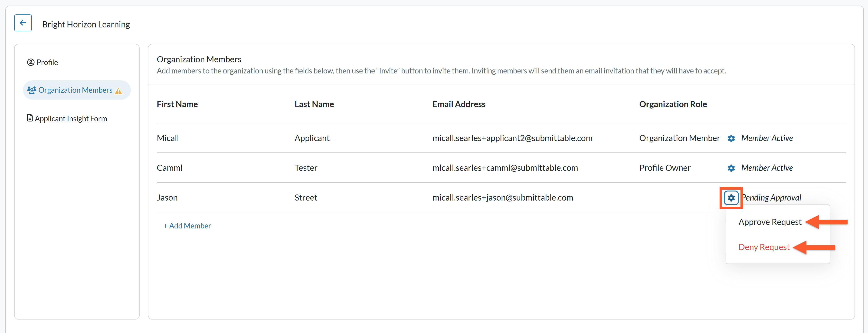
Task: Click the Email Address column header
Action: (459, 104)
